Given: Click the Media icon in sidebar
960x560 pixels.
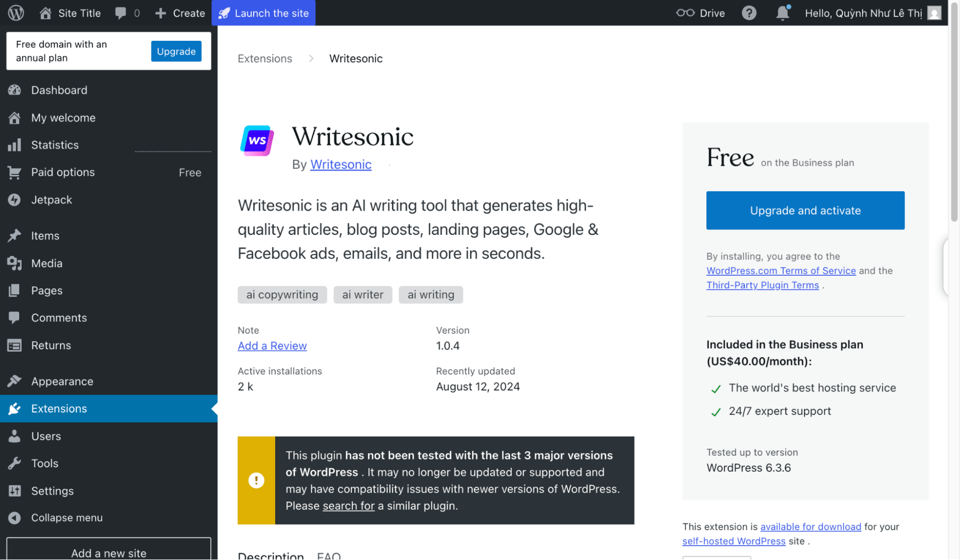Looking at the screenshot, I should [14, 263].
